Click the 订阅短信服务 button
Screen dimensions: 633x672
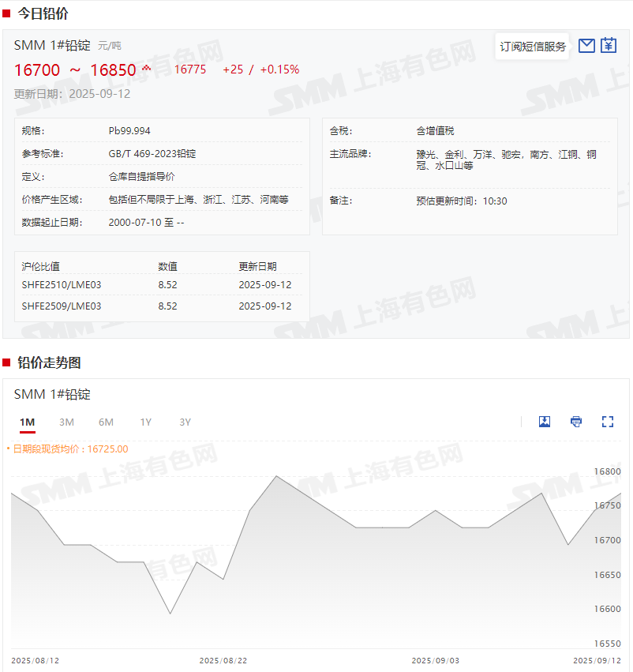[x=532, y=47]
